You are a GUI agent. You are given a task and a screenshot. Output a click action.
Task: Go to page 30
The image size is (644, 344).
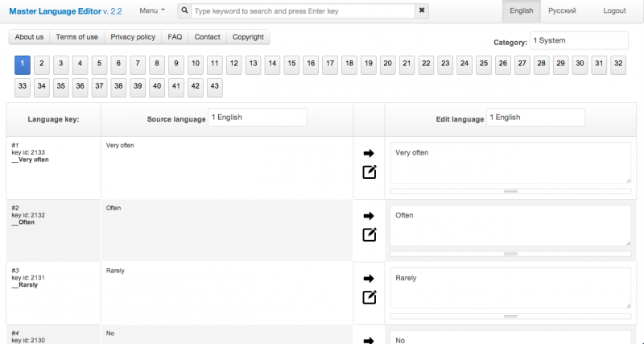click(x=580, y=65)
